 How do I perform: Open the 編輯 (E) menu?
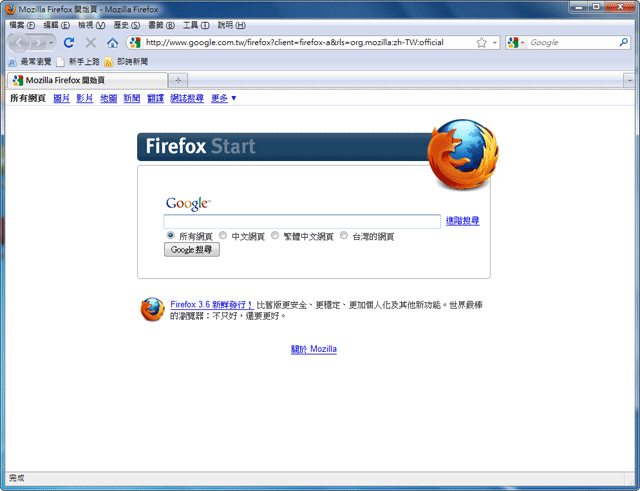(56, 25)
